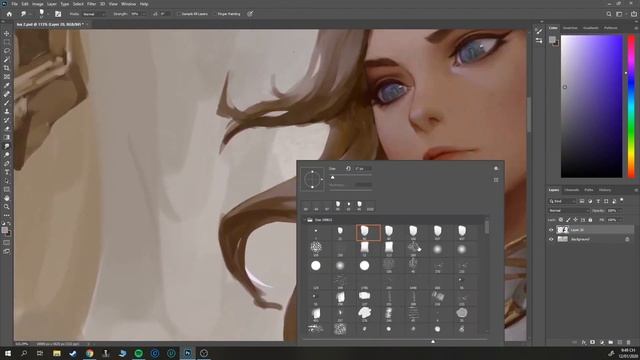Open the Window menu
This screenshot has height=360, width=640.
click(x=128, y=4)
